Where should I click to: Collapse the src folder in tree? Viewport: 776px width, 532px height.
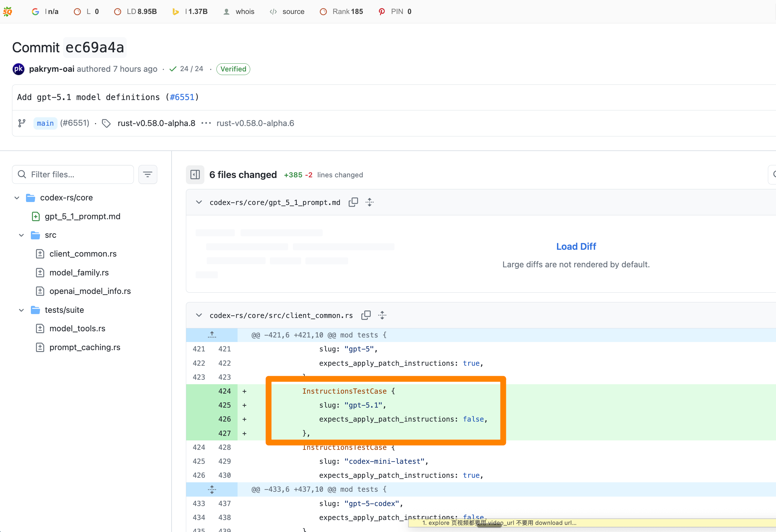(22, 235)
